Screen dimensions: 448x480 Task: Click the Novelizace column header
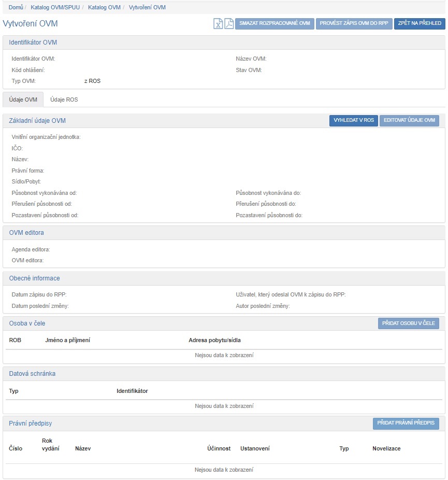386,448
